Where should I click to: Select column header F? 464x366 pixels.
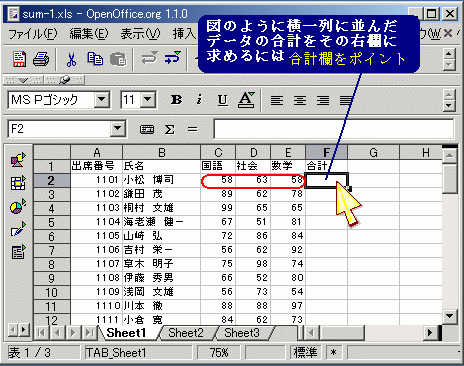[x=327, y=153]
